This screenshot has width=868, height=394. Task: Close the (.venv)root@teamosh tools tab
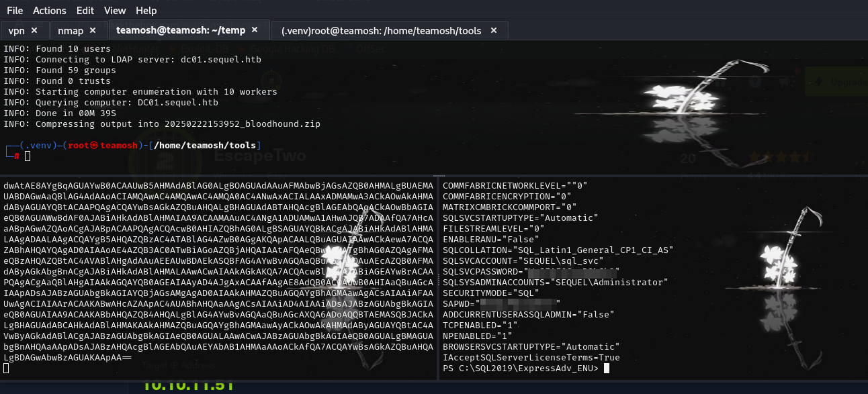tap(494, 31)
